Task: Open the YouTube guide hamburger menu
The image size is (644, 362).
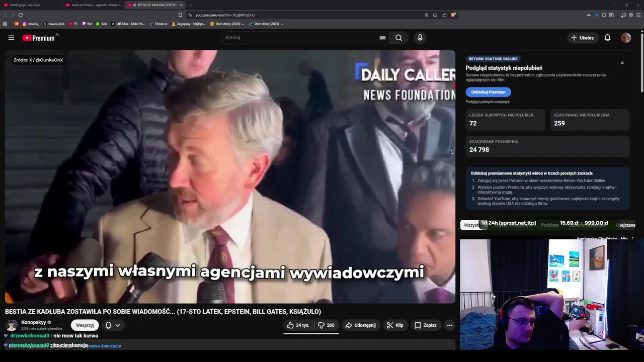Action: tap(11, 38)
